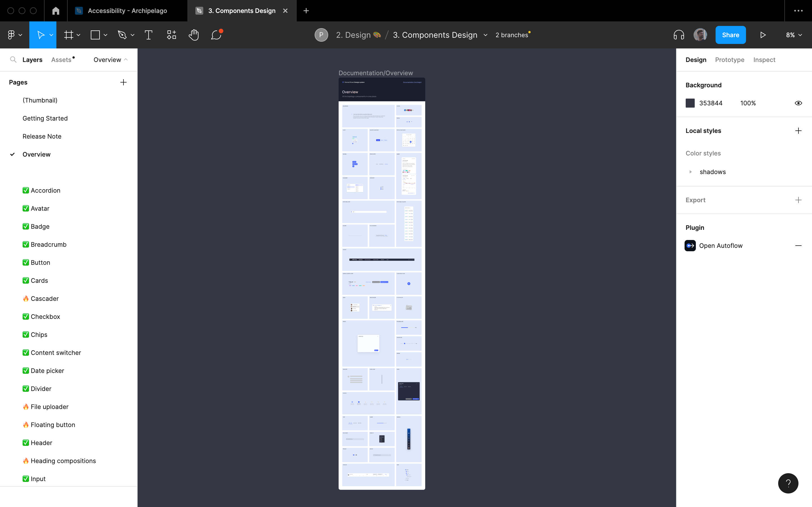Select the Pen tool
The width and height of the screenshot is (812, 507).
coord(122,35)
